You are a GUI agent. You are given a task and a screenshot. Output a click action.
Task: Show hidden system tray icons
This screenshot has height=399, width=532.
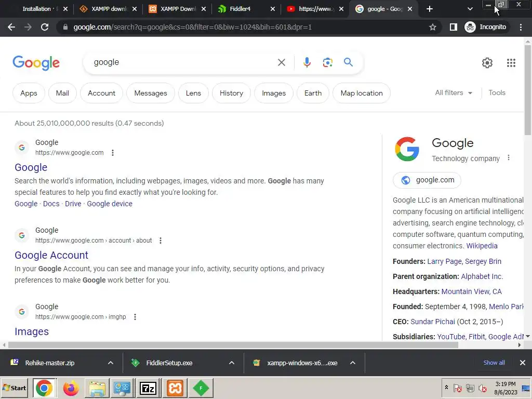pyautogui.click(x=446, y=388)
